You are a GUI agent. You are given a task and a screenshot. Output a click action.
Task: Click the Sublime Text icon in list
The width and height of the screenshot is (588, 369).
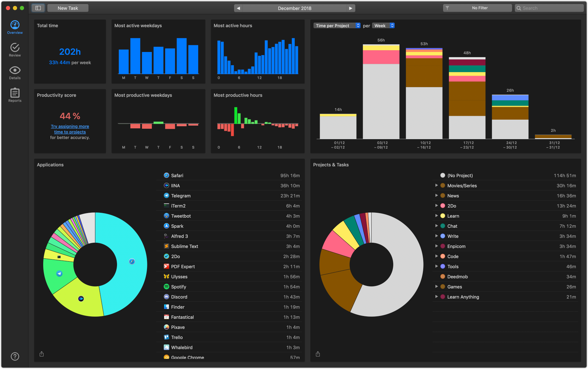pyautogui.click(x=167, y=246)
